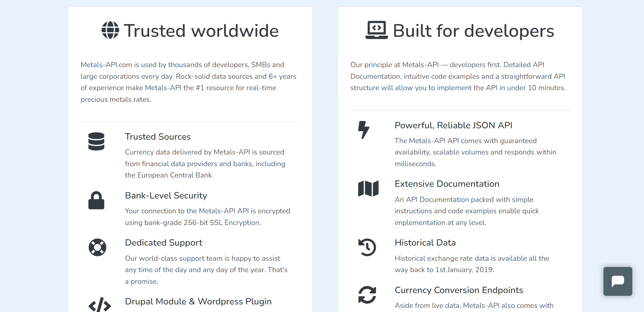Click the text 'An API Documentation packed with simple'
644x312 pixels.
[467, 211]
